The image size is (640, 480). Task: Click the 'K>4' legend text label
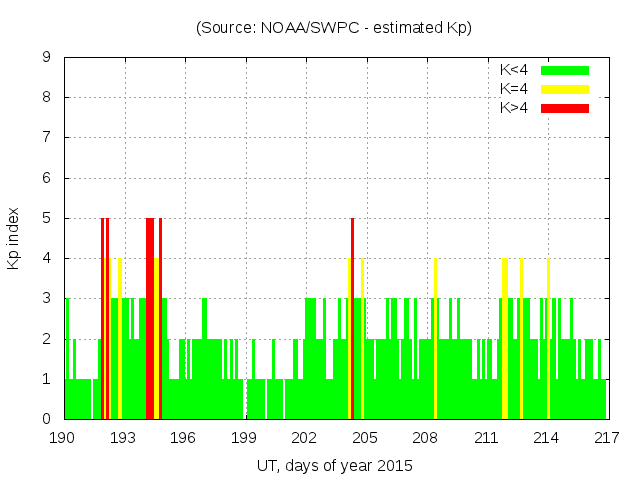click(515, 108)
